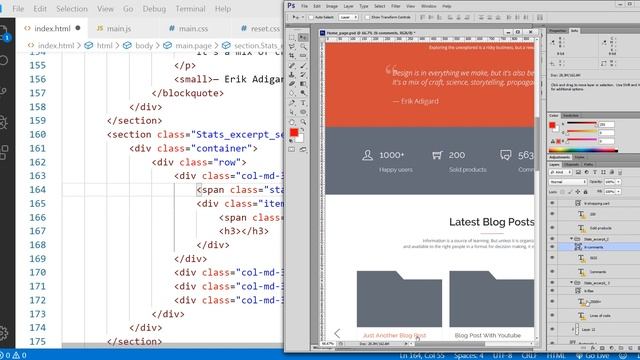Screen dimensions: 640x360
Task: Hide the Stats_excerpt_2 layer group
Action: tap(552, 238)
